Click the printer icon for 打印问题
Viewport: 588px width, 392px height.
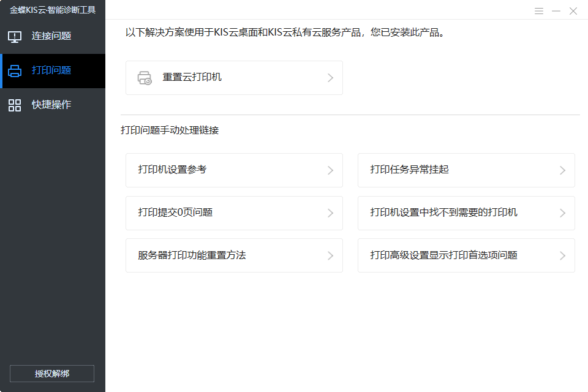[15, 70]
